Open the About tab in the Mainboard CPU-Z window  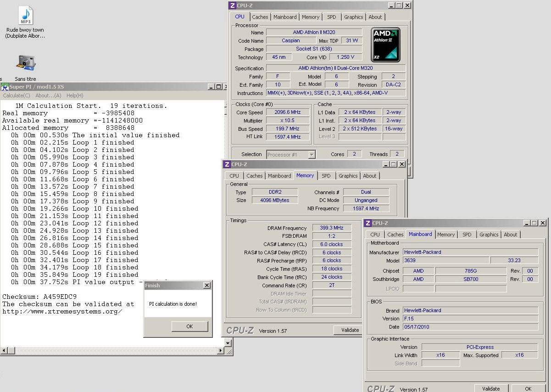click(511, 235)
